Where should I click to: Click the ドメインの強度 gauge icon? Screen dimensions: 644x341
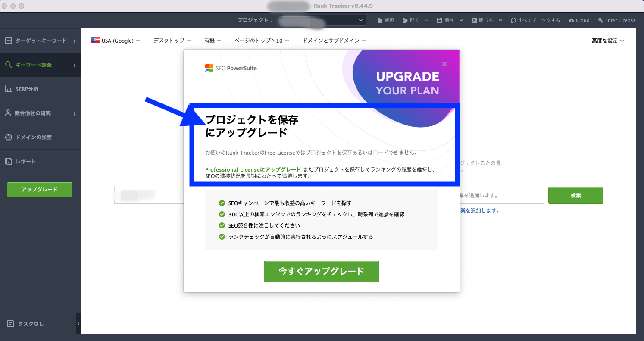[x=8, y=138]
